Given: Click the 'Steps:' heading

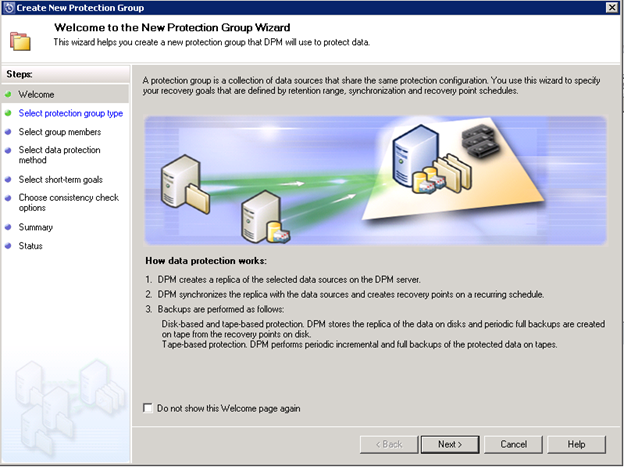Looking at the screenshot, I should 20,74.
